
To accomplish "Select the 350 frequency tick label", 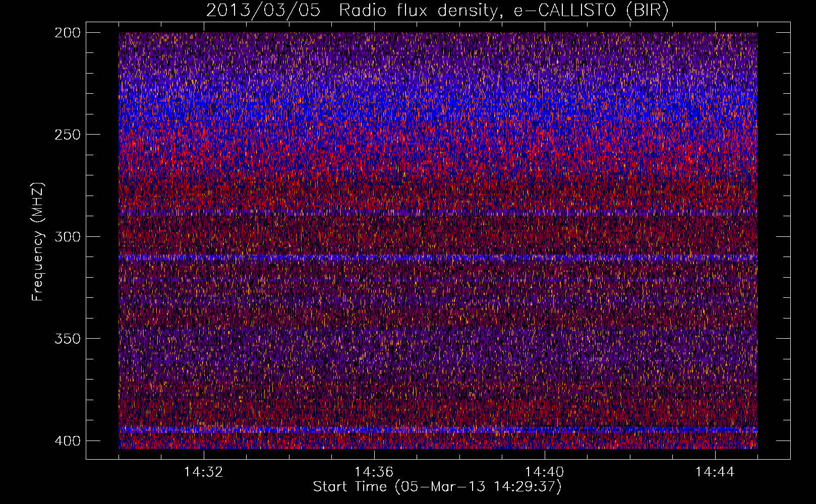I will [67, 339].
